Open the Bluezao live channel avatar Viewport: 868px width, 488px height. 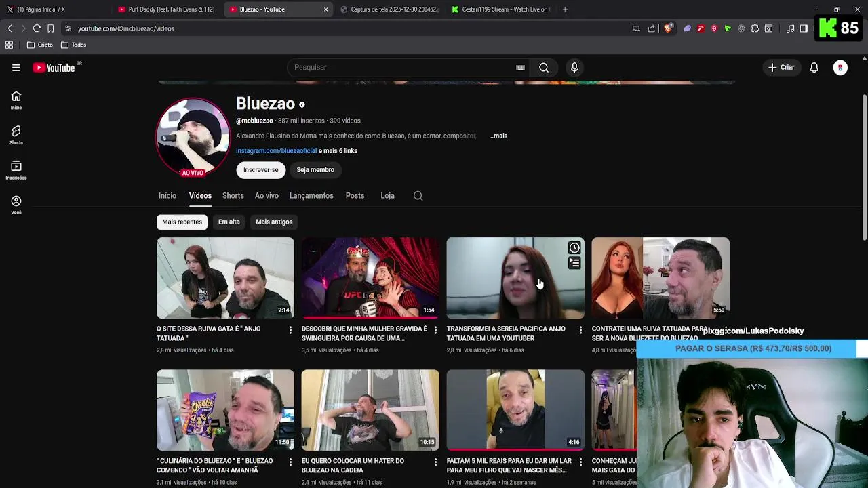(x=193, y=138)
